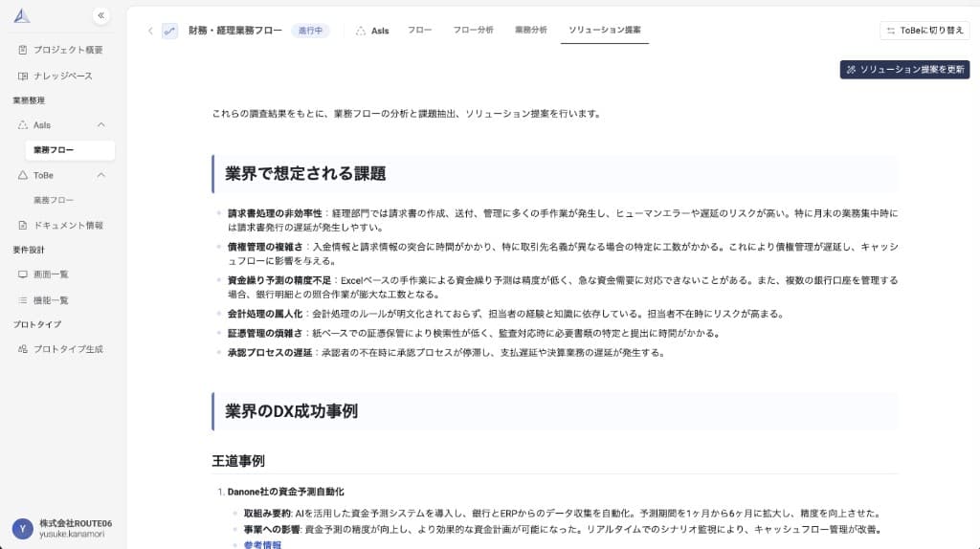This screenshot has width=980, height=549.
Task: Click the ToBe triangle icon in the sidebar
Action: [23, 175]
